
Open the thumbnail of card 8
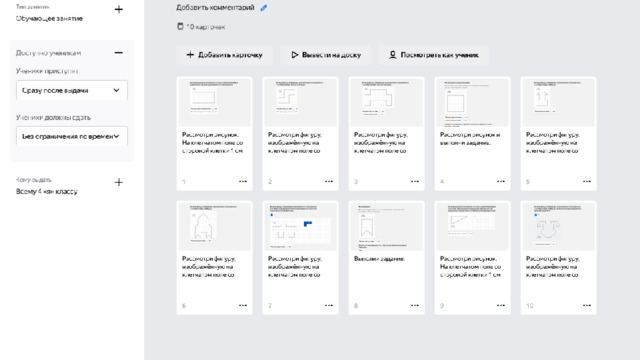pyautogui.click(x=387, y=226)
